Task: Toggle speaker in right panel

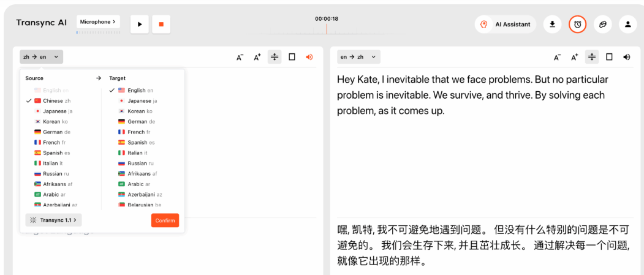Action: tap(627, 57)
